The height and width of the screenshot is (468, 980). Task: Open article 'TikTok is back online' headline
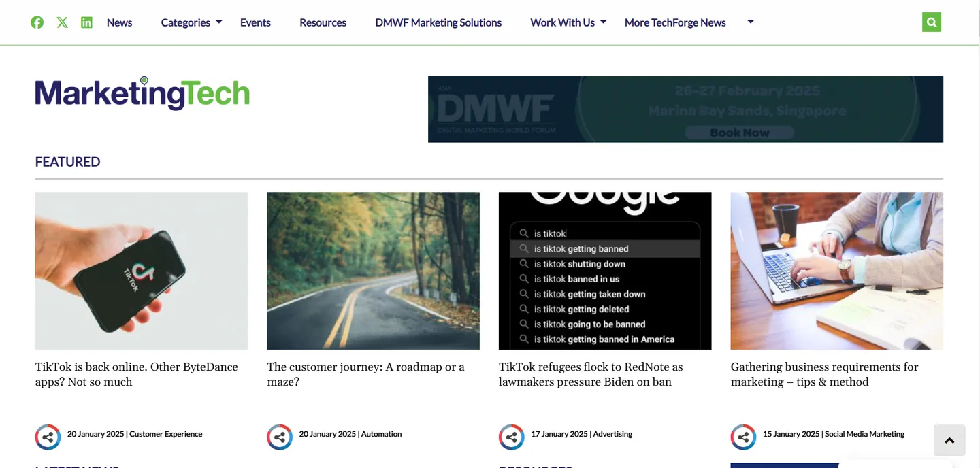point(137,374)
